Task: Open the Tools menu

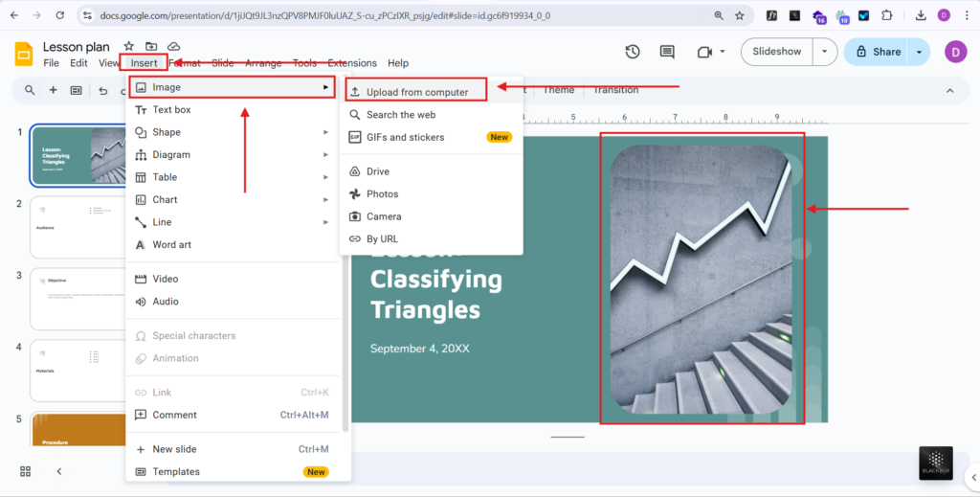Action: [305, 63]
